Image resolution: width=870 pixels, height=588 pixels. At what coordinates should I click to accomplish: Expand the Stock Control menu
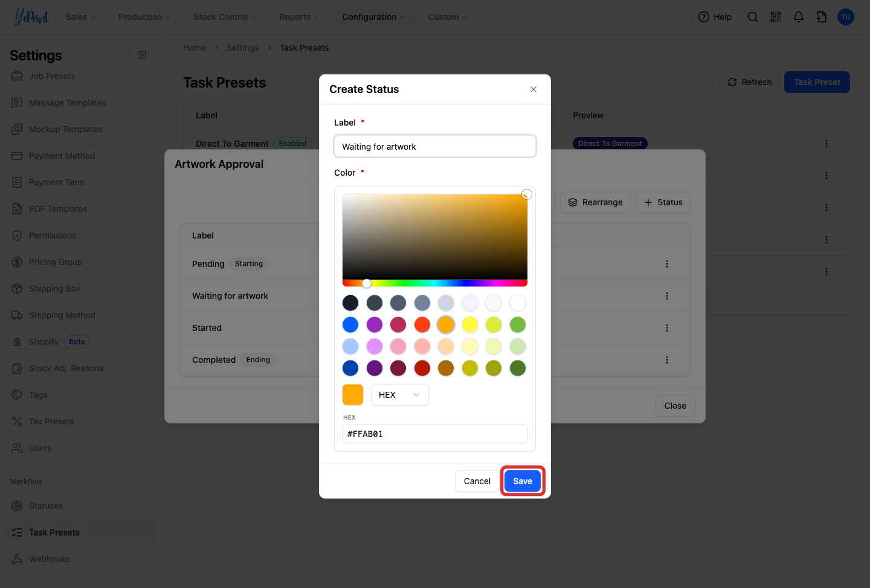point(225,17)
